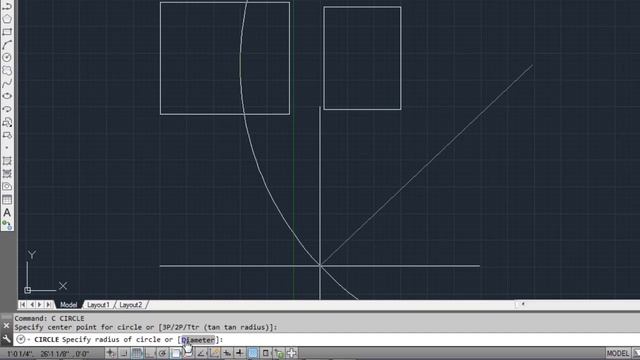640x360 pixels.
Task: Toggle Snap Mode in status bar
Action: (124, 353)
